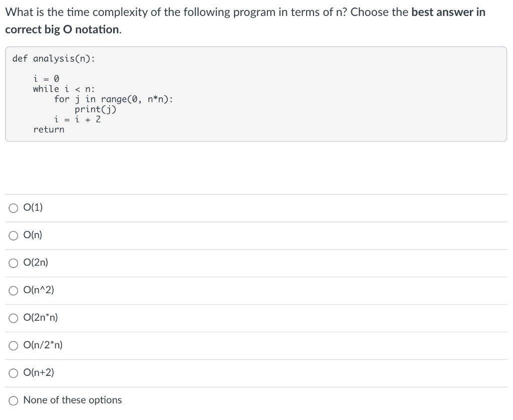Pick the O(n^2) radio button
Image resolution: width=513 pixels, height=420 pixels.
point(14,291)
